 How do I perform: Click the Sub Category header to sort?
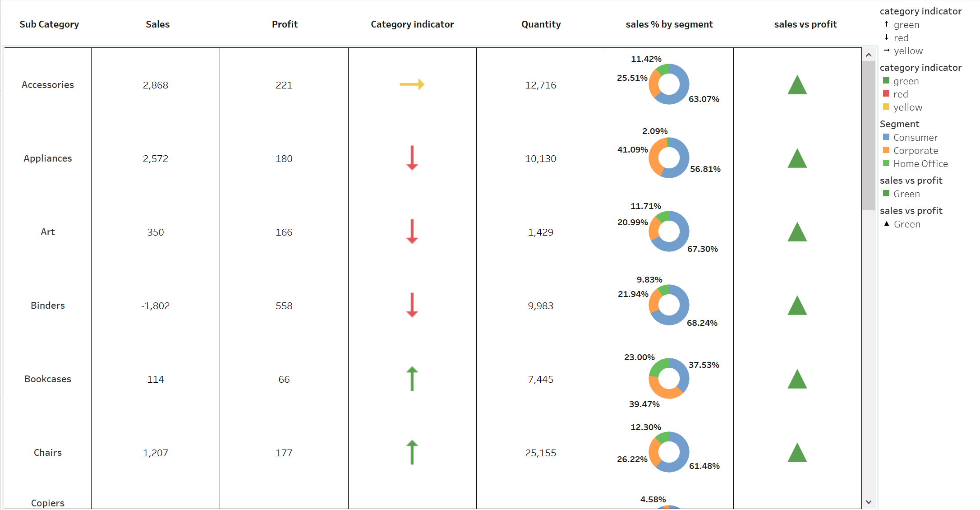[49, 24]
